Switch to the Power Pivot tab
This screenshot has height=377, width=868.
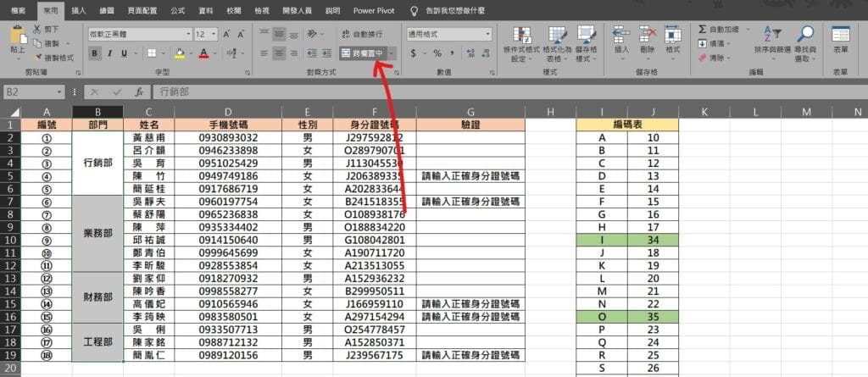click(372, 10)
